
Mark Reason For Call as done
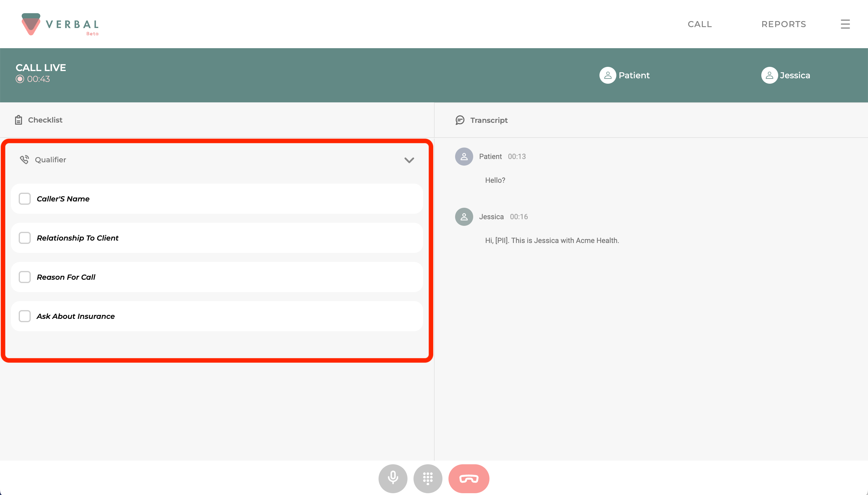(24, 277)
